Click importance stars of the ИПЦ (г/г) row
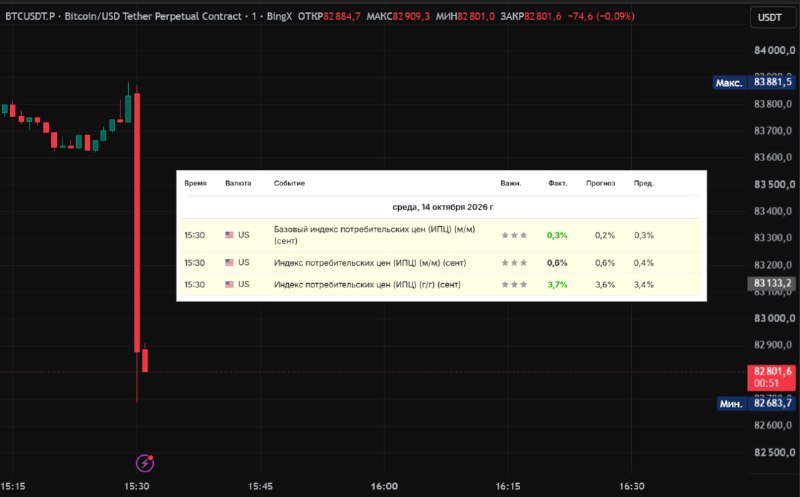 point(514,284)
